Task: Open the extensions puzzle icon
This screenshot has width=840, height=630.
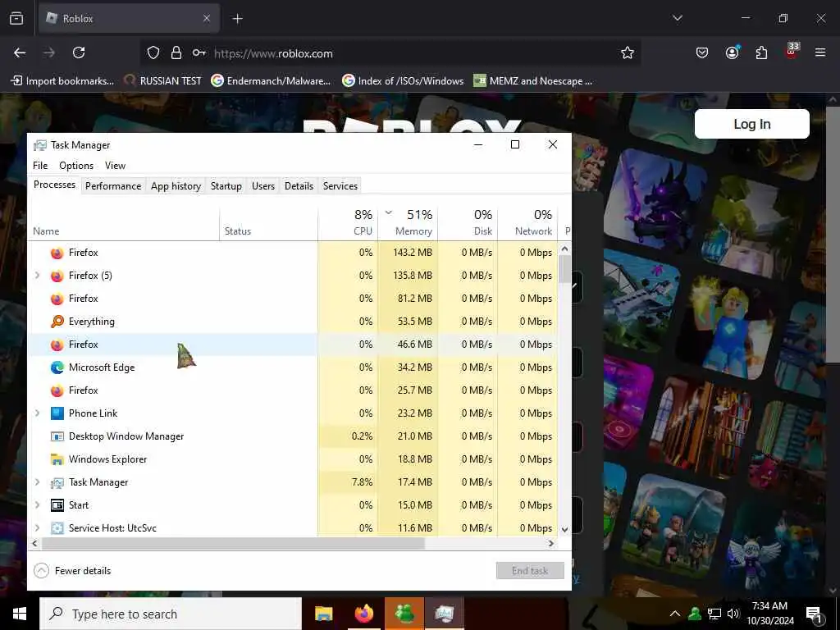Action: 761,52
